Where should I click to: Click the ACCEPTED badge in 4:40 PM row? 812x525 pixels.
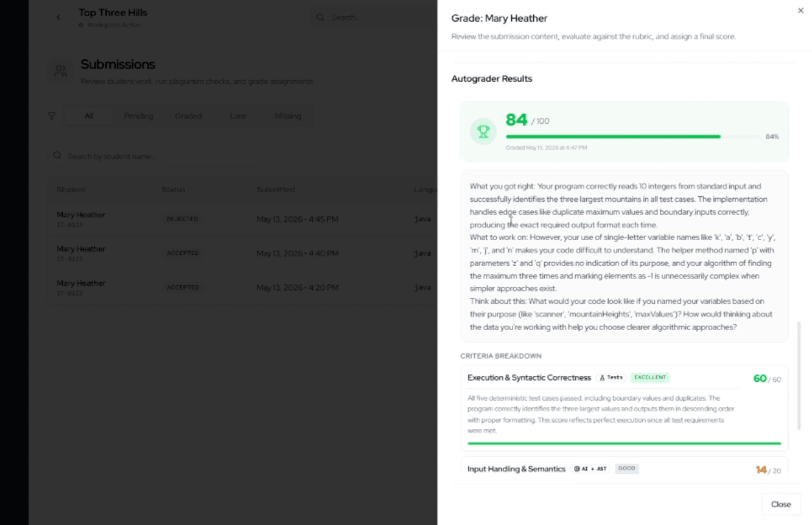182,253
